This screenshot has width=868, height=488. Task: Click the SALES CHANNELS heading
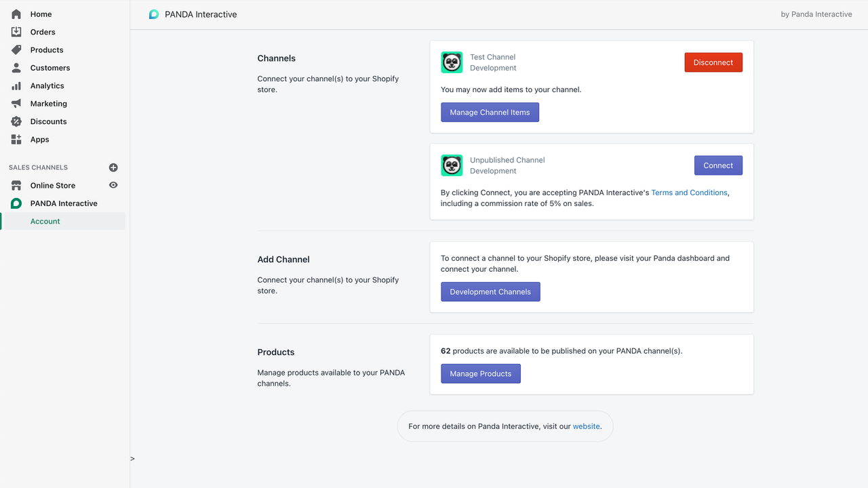(37, 167)
